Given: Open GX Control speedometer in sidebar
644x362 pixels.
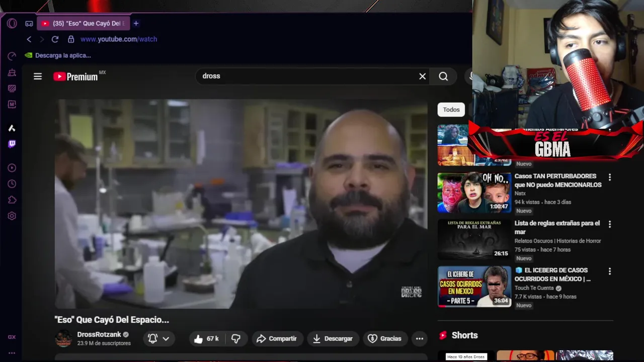Looking at the screenshot, I should point(12,56).
